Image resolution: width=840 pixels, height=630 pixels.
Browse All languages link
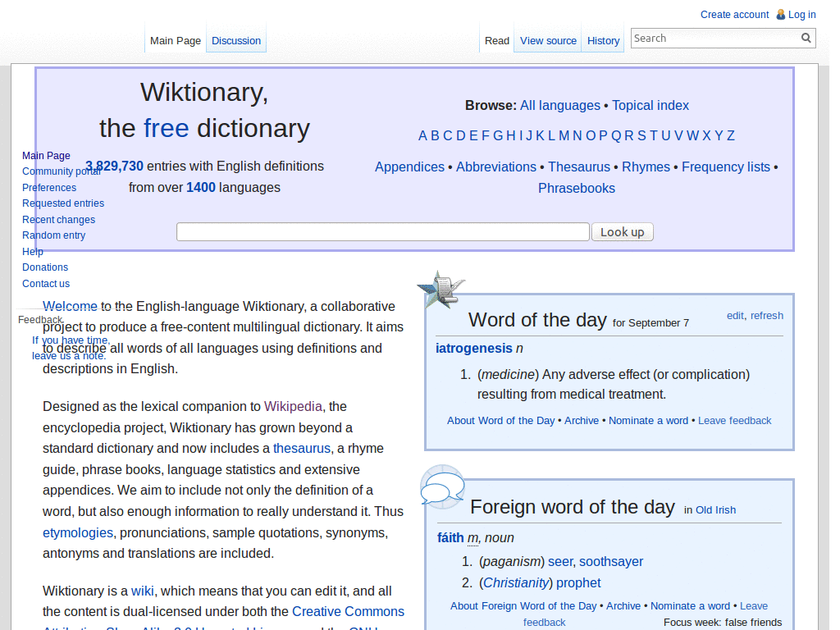[559, 106]
